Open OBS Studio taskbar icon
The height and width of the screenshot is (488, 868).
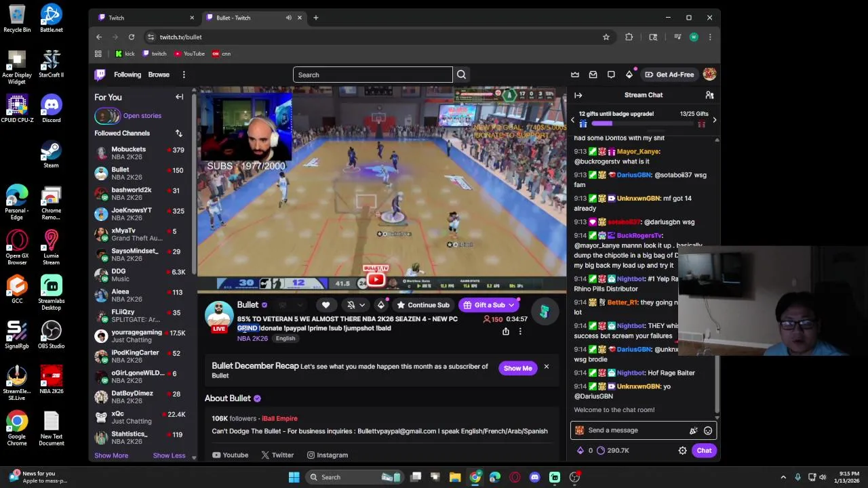pos(574,477)
